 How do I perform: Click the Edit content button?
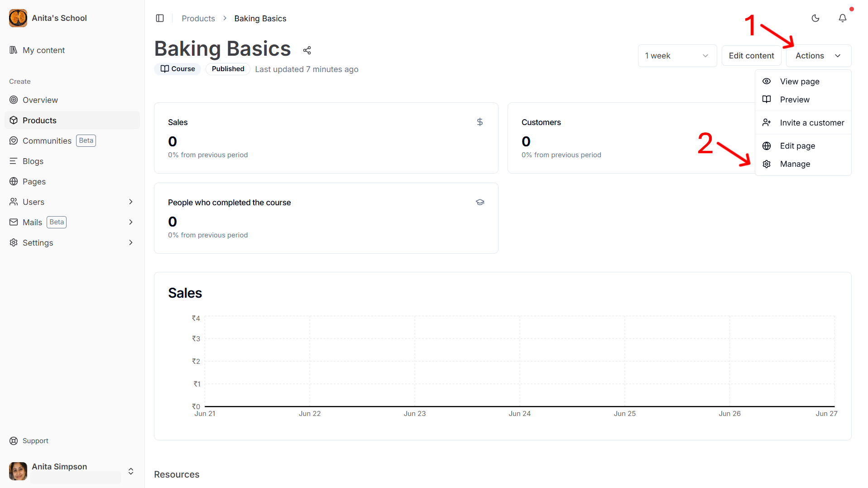[751, 56]
